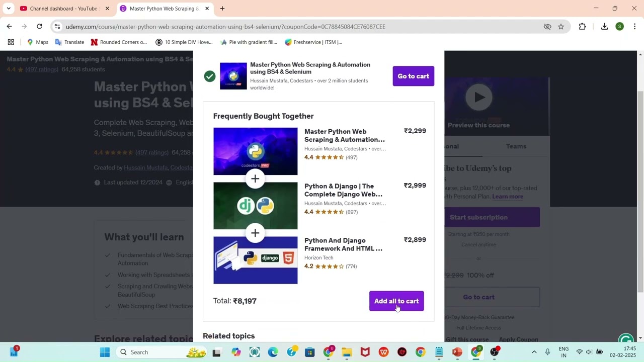Viewport: 644px width, 362px height.
Task: Open the 10 Simple DIV Hover bookmark
Action: (184, 42)
